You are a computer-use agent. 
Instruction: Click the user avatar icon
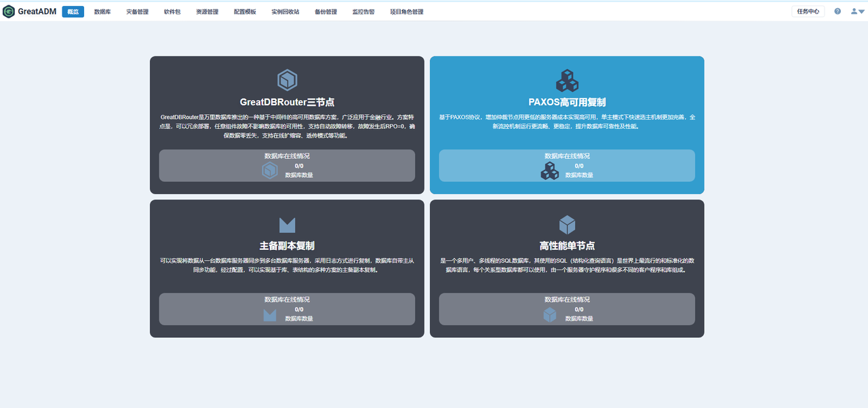pyautogui.click(x=854, y=11)
